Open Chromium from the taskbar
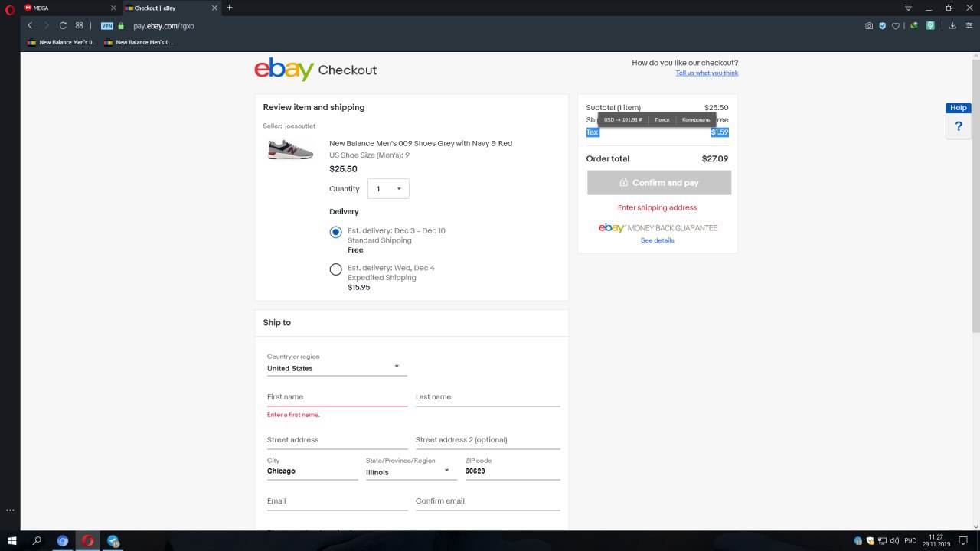980x551 pixels. pos(63,540)
